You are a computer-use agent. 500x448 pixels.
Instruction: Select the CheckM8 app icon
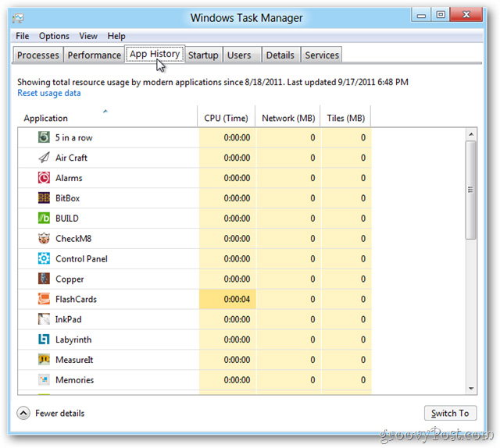tap(44, 238)
